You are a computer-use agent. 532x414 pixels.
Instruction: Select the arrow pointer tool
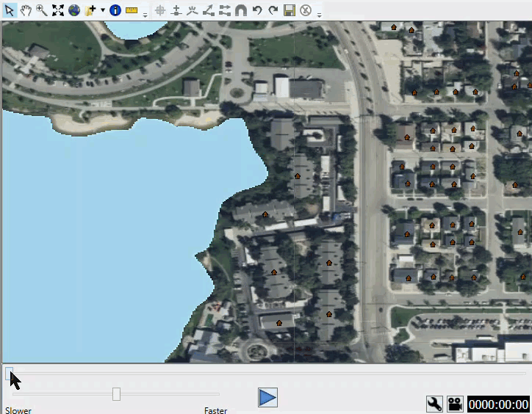[9, 10]
